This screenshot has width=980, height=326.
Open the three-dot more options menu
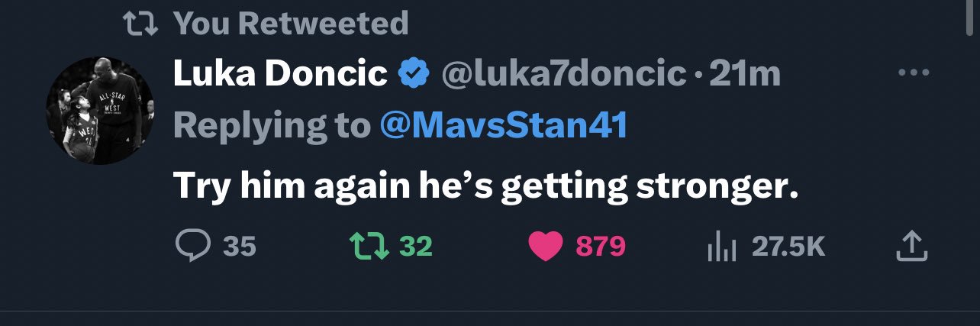tap(913, 74)
